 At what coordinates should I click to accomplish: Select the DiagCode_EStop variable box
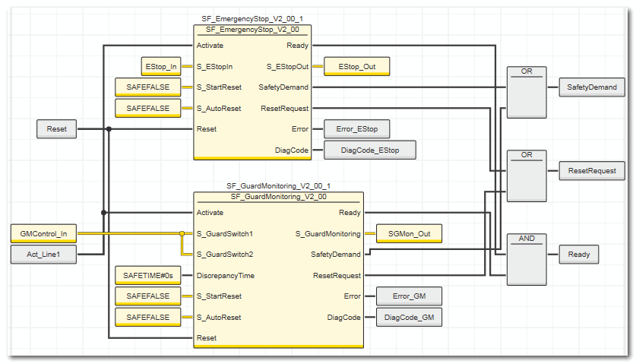click(369, 150)
